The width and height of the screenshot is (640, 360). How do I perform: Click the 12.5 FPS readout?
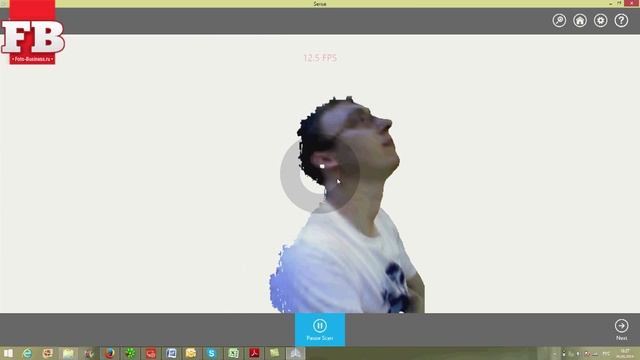320,58
